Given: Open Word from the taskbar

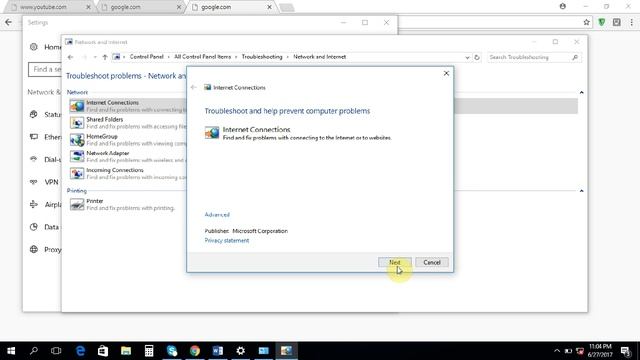Looking at the screenshot, I should pyautogui.click(x=218, y=351).
